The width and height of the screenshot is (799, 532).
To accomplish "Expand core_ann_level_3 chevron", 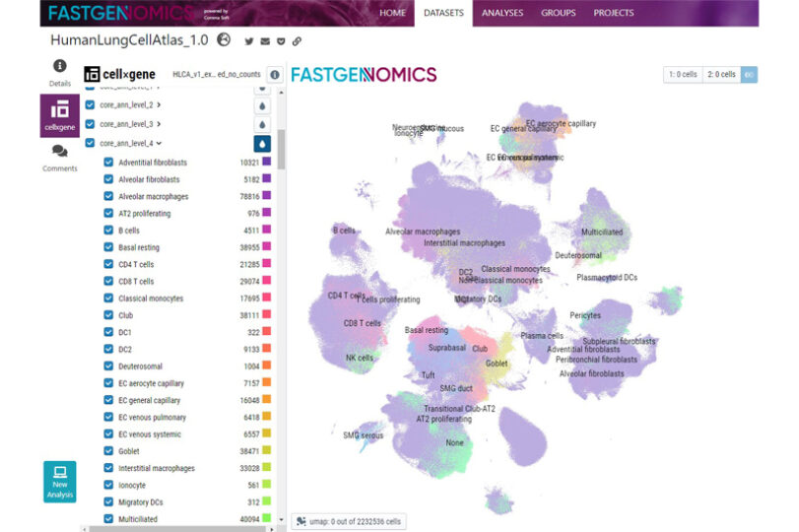I will click(159, 124).
